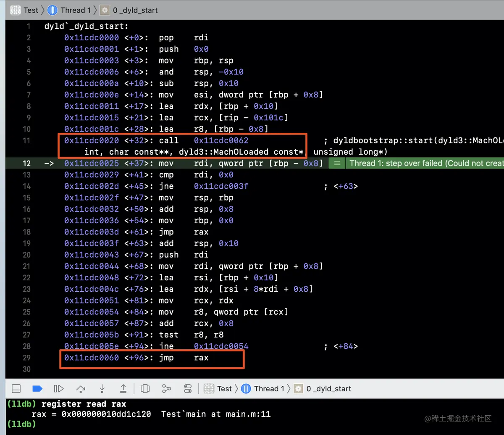
Task: Select Thread 1 in the top jump bar
Action: (x=76, y=10)
